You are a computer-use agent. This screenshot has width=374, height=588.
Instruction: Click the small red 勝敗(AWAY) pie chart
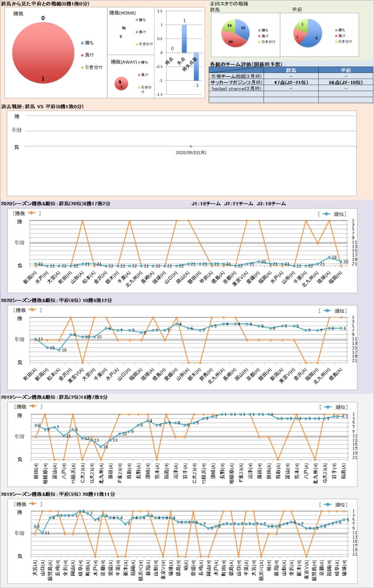121,84
